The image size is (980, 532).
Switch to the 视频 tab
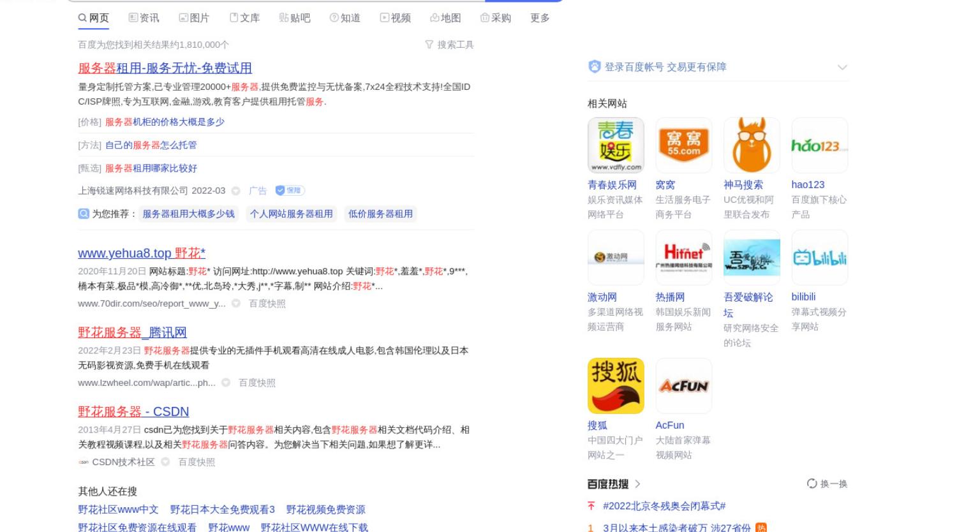396,18
